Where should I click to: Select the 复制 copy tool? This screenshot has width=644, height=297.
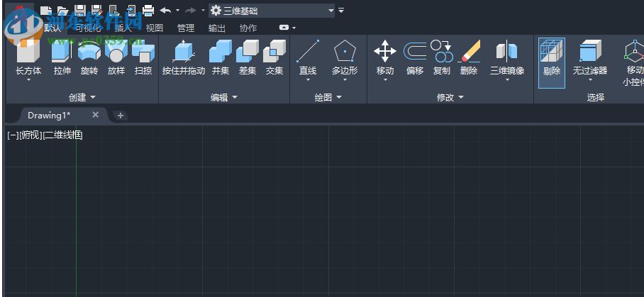coord(442,58)
